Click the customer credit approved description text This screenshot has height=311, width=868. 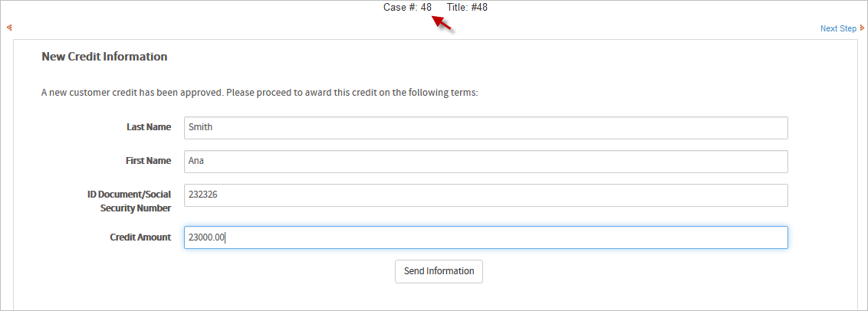(x=259, y=93)
